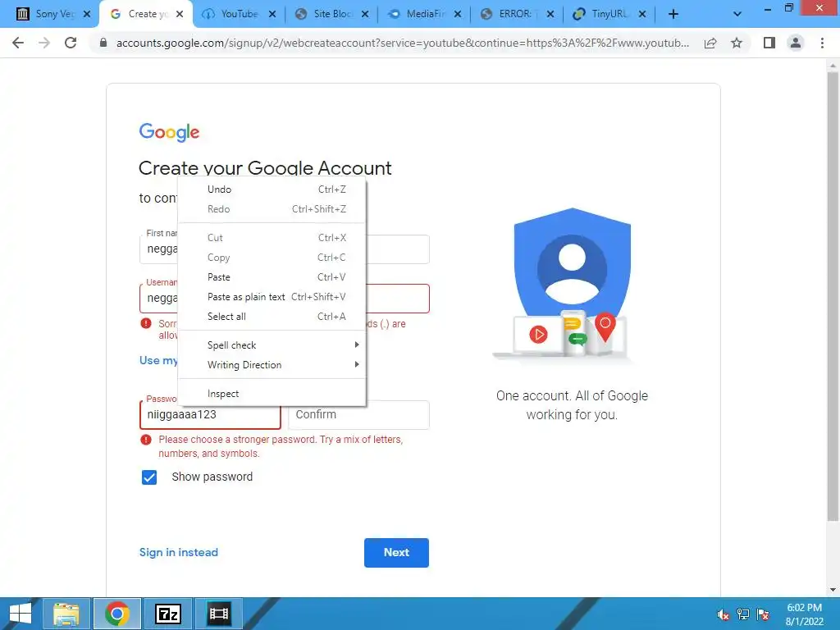Click the network tray icon

pyautogui.click(x=743, y=614)
